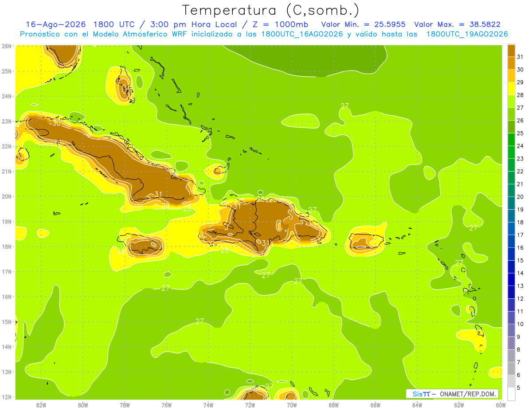Screen dimensions: 532x411
Task: Click 'Valor Min. = 25.5955'
Action: (363, 24)
